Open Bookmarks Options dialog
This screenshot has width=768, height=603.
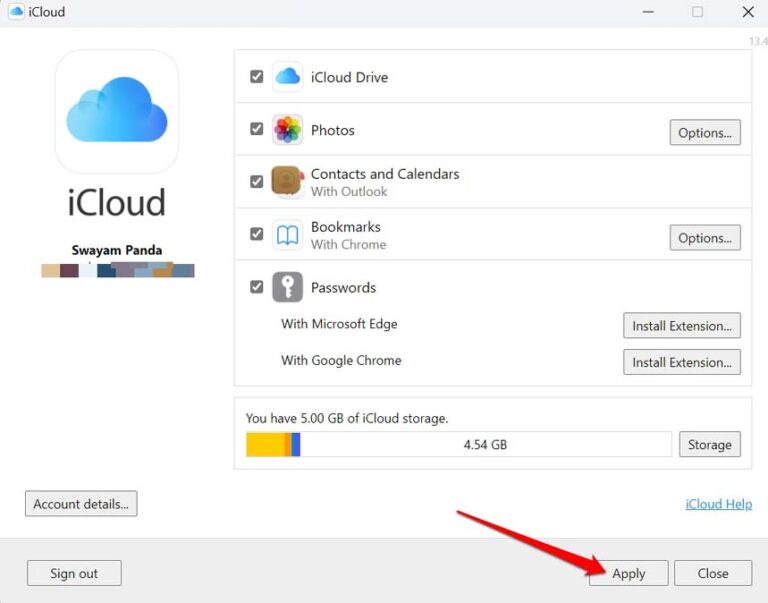(704, 238)
